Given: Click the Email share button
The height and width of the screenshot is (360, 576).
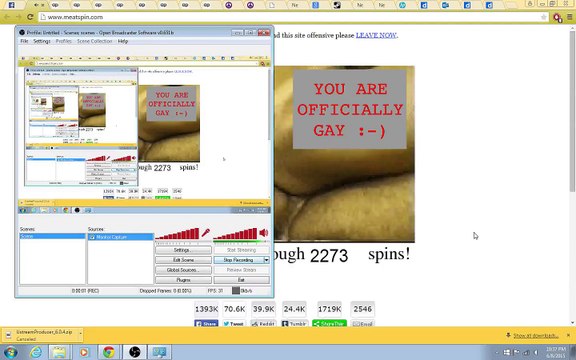Looking at the screenshot, I should [x=363, y=324].
